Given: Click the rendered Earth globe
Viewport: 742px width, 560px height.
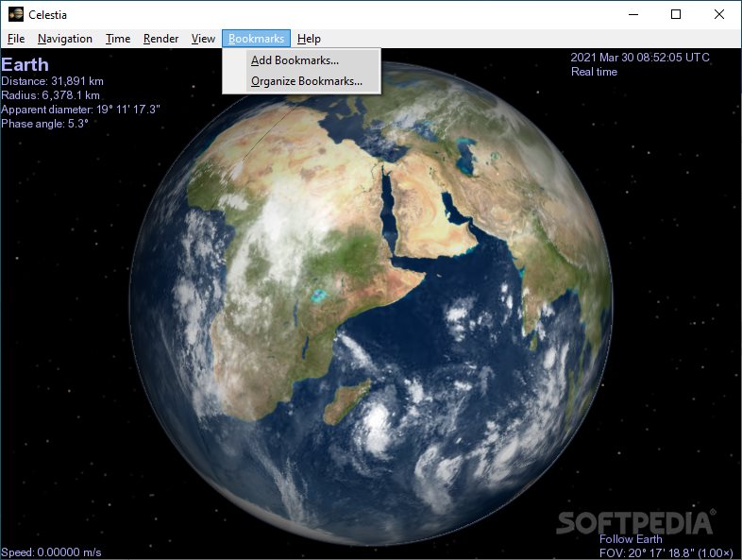Looking at the screenshot, I should click(x=371, y=303).
